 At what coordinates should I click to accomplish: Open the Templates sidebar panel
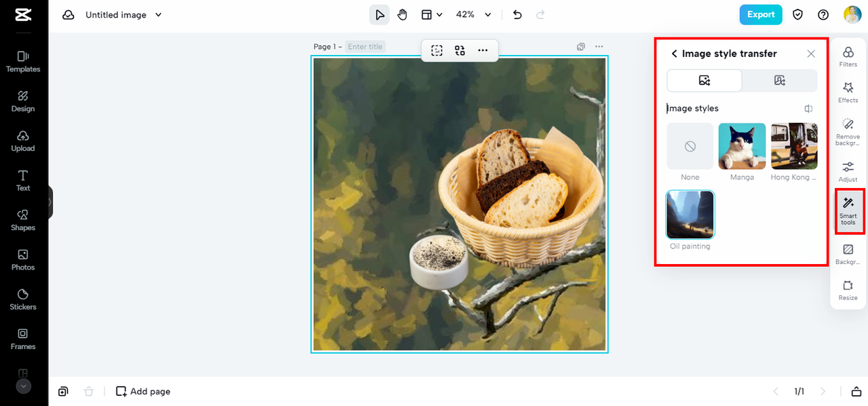coord(23,62)
